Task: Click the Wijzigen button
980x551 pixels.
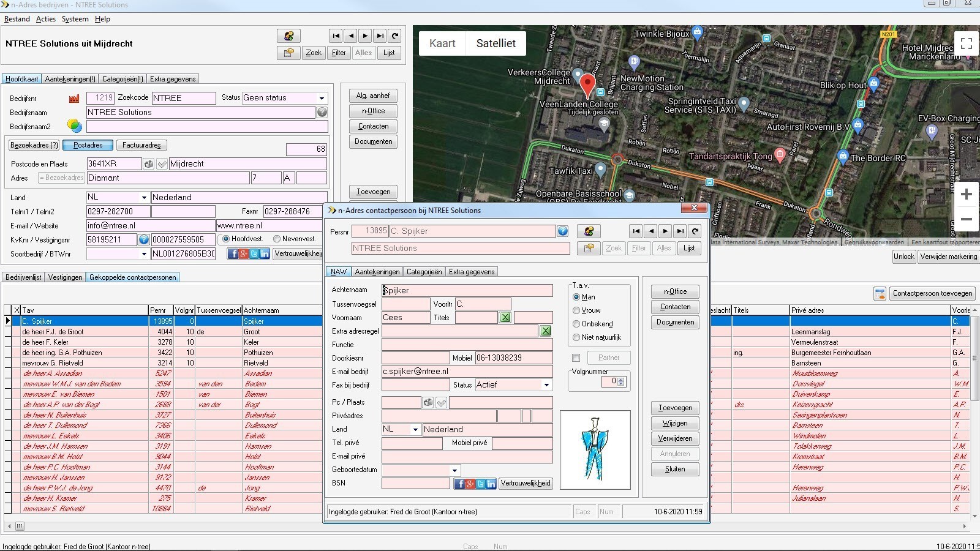Action: [674, 423]
